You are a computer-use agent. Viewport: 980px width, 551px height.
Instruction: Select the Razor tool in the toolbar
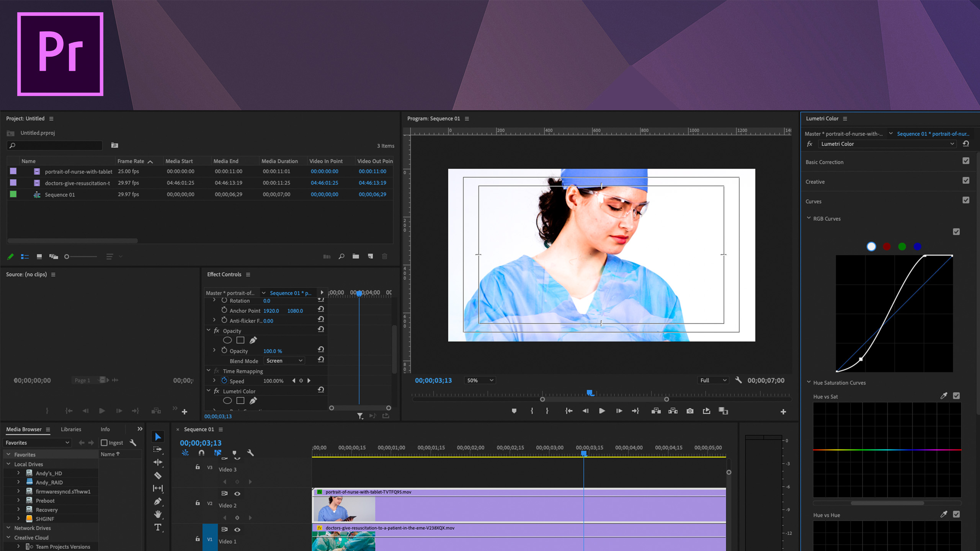pos(158,476)
